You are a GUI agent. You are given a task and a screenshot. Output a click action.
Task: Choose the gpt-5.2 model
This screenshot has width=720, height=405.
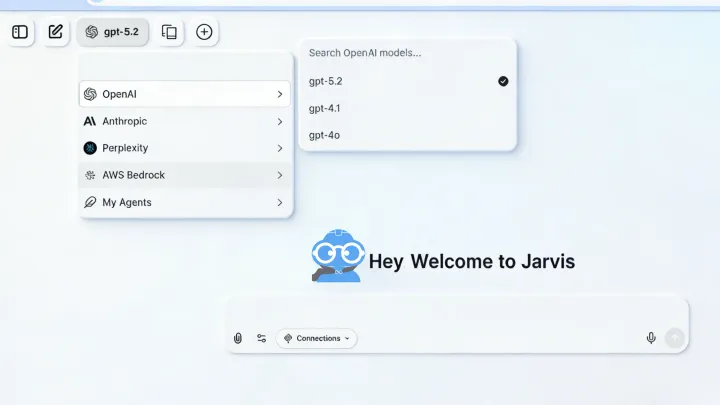pyautogui.click(x=408, y=81)
